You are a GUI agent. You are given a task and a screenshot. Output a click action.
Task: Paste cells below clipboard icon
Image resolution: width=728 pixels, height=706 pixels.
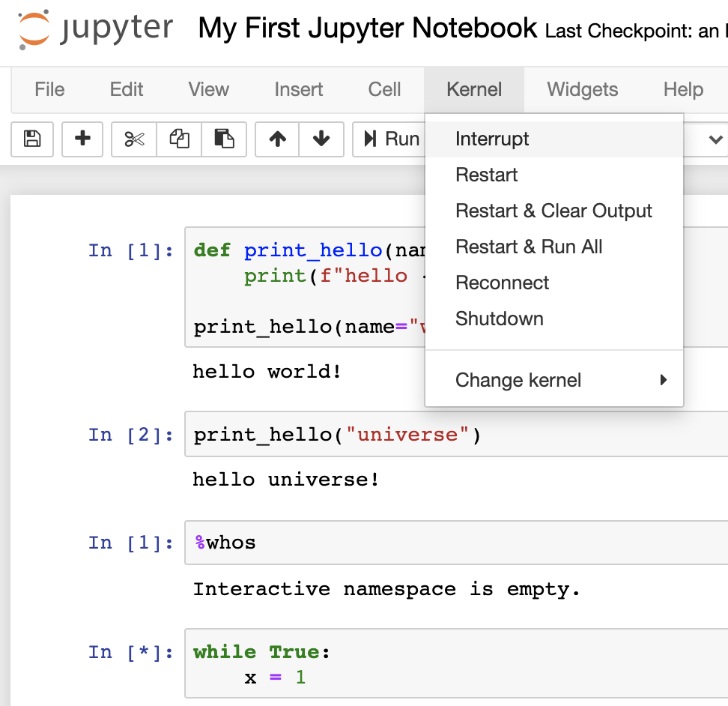coord(224,139)
